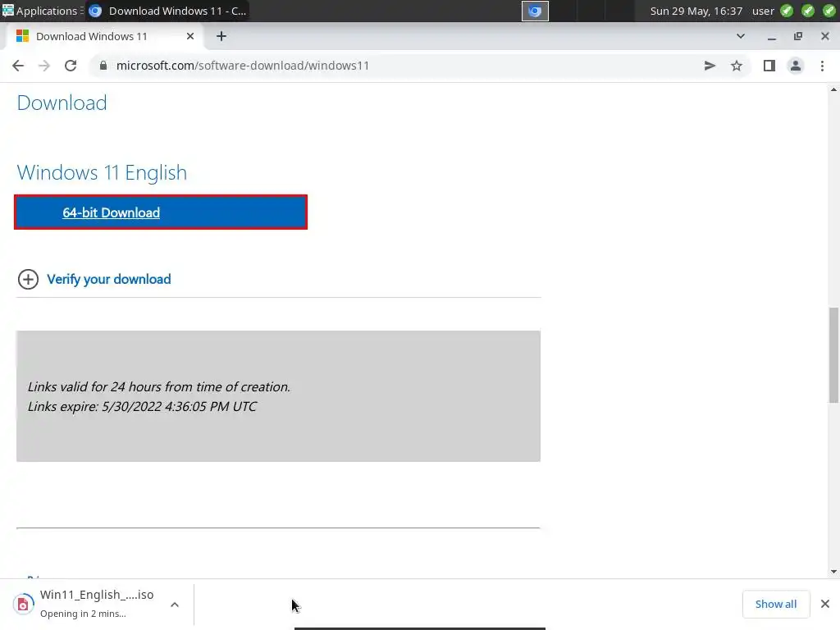Click the page vertical scrollbar thumb
This screenshot has width=840, height=630.
[x=833, y=354]
